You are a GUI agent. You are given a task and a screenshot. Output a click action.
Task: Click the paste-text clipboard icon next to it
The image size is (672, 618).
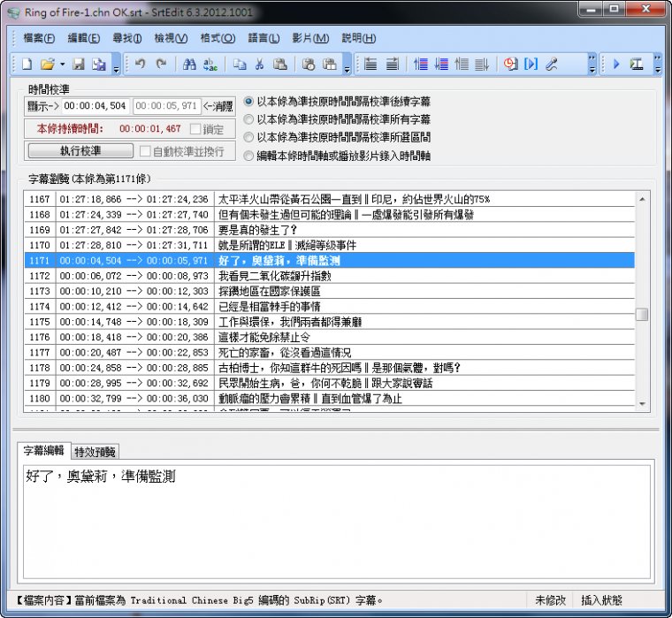pyautogui.click(x=329, y=65)
